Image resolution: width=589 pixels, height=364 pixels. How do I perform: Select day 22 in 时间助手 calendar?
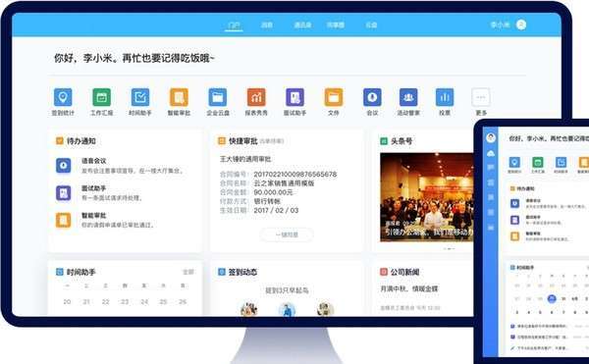pos(106,302)
